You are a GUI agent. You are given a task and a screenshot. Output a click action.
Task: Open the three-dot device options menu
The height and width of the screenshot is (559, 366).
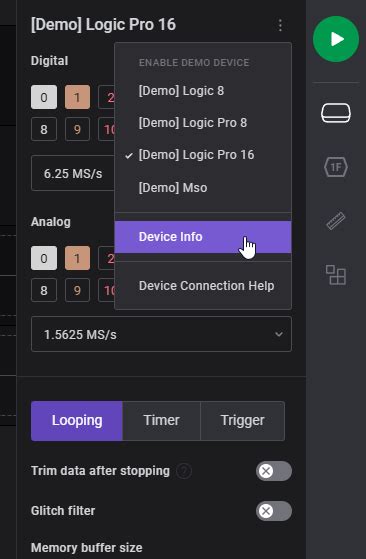(280, 25)
